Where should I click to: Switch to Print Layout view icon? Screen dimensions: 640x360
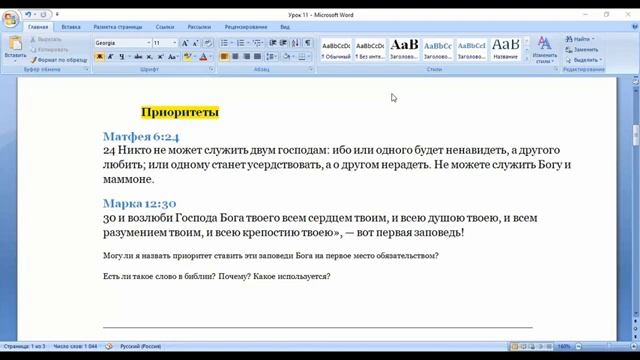pyautogui.click(x=514, y=347)
